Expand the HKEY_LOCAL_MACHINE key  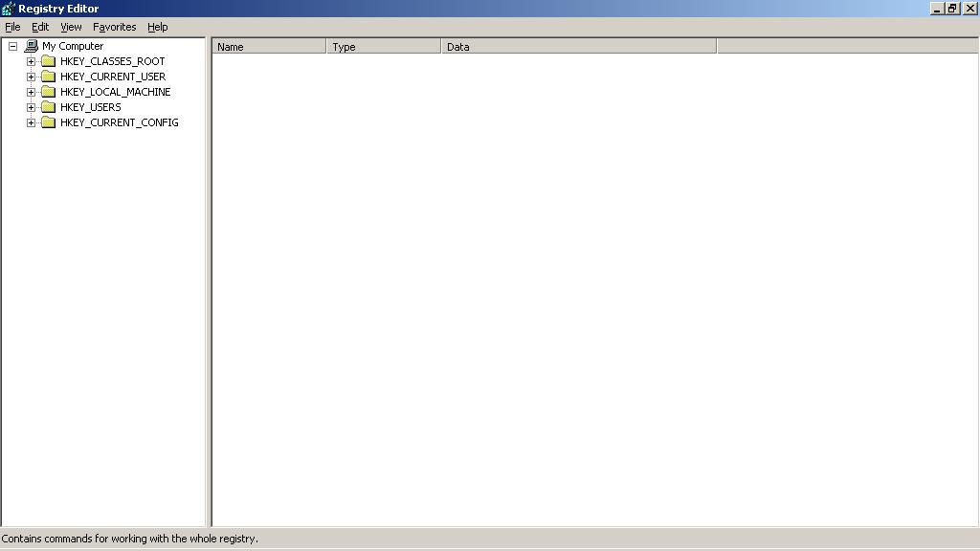click(x=31, y=92)
